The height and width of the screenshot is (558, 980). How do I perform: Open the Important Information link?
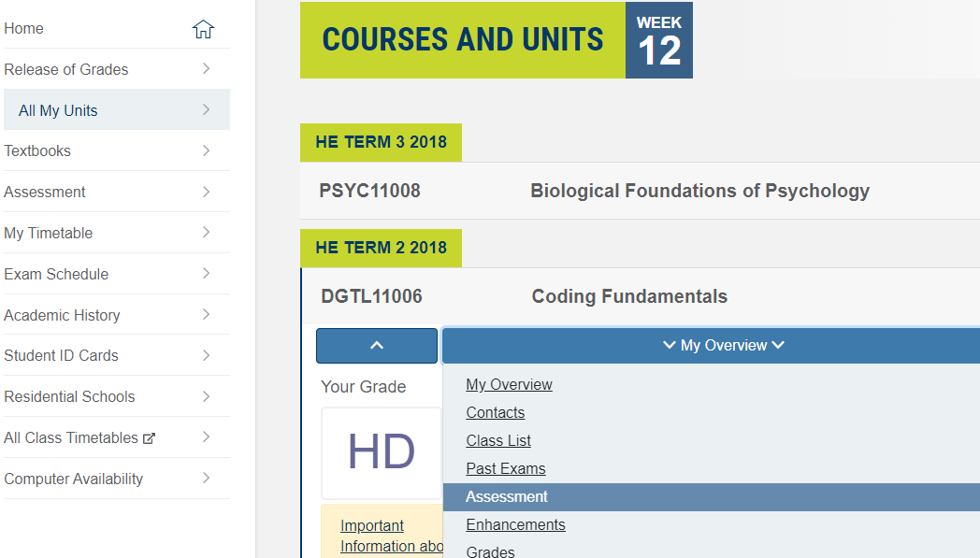coord(372,526)
